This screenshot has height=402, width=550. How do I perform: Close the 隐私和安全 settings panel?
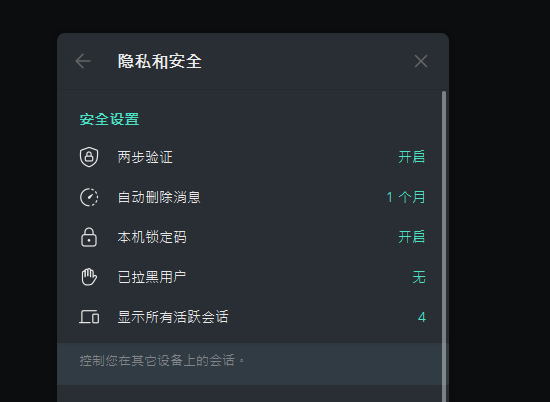tap(421, 61)
